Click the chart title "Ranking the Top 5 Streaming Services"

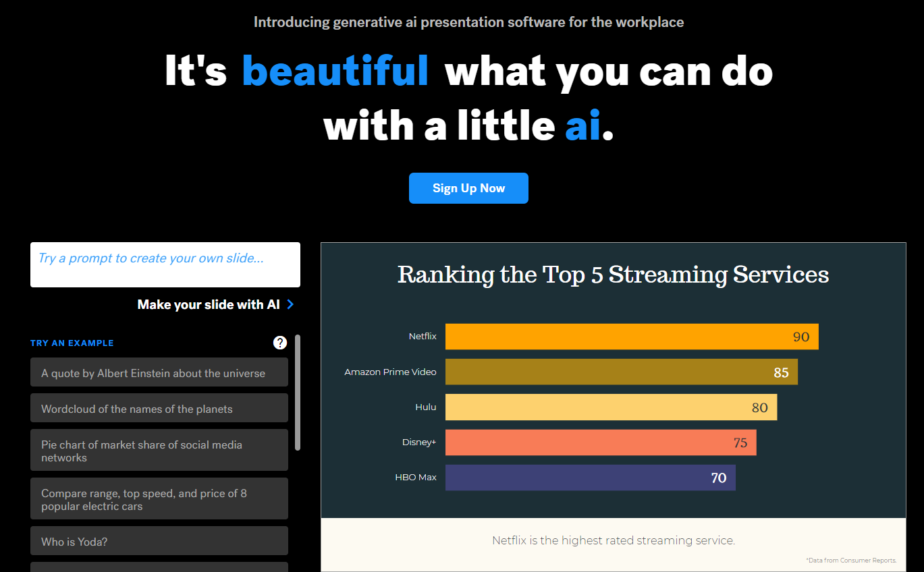coord(613,275)
